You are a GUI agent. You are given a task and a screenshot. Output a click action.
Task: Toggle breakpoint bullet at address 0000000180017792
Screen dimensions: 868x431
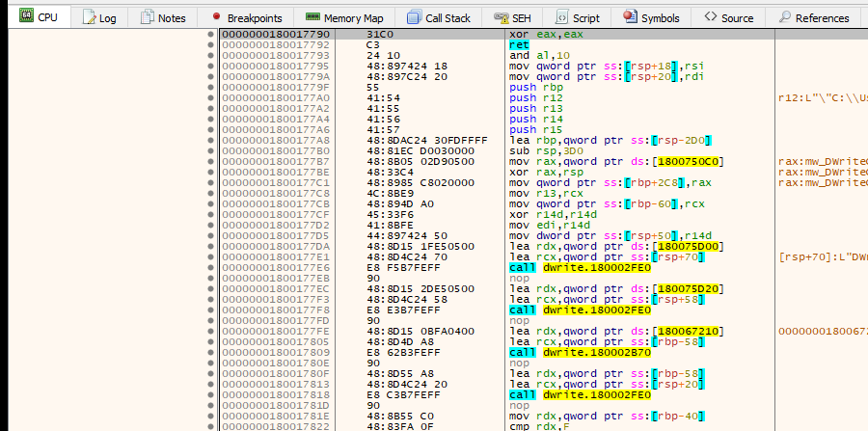point(210,44)
